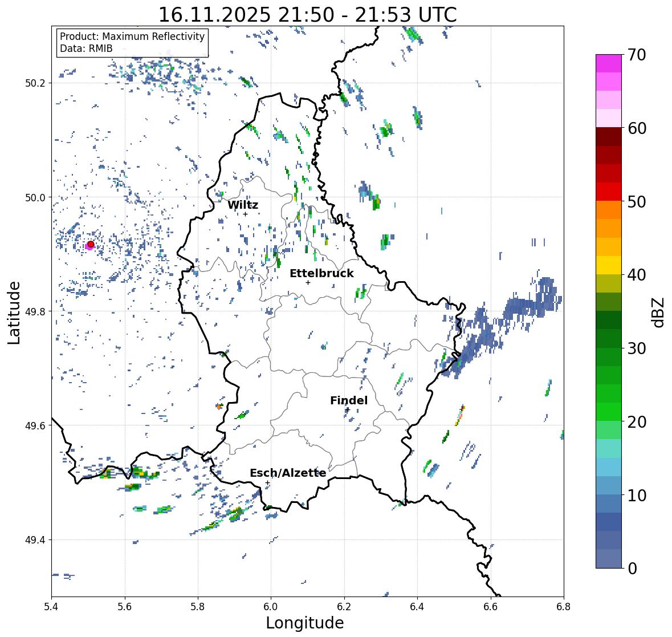This screenshot has width=672, height=637.
Task: Click the dark green 30 dBZ colorbar segment
Action: (x=609, y=339)
